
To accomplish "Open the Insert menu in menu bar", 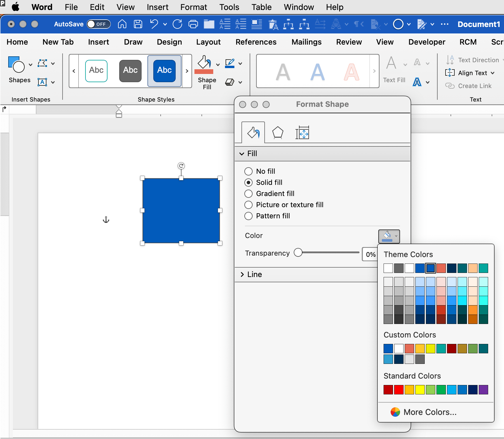I will pos(157,7).
